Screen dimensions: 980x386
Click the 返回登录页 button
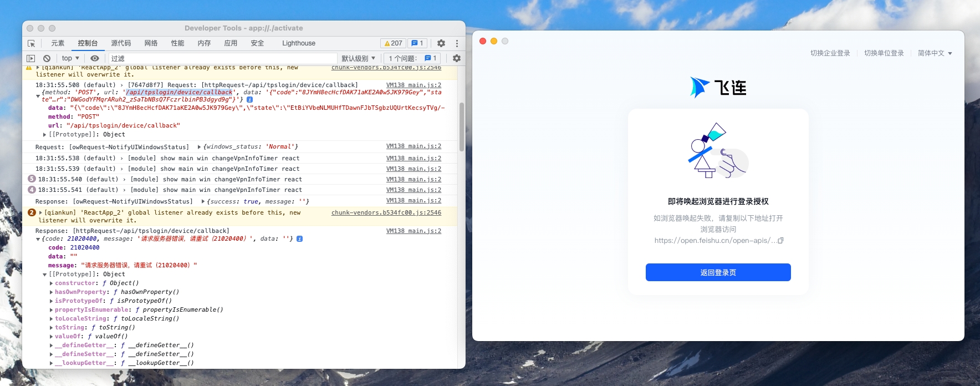(718, 272)
